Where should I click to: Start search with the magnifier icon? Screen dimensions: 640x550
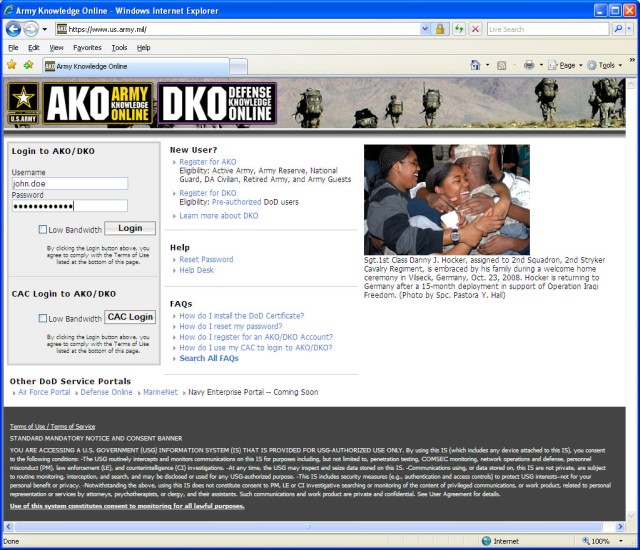618,29
